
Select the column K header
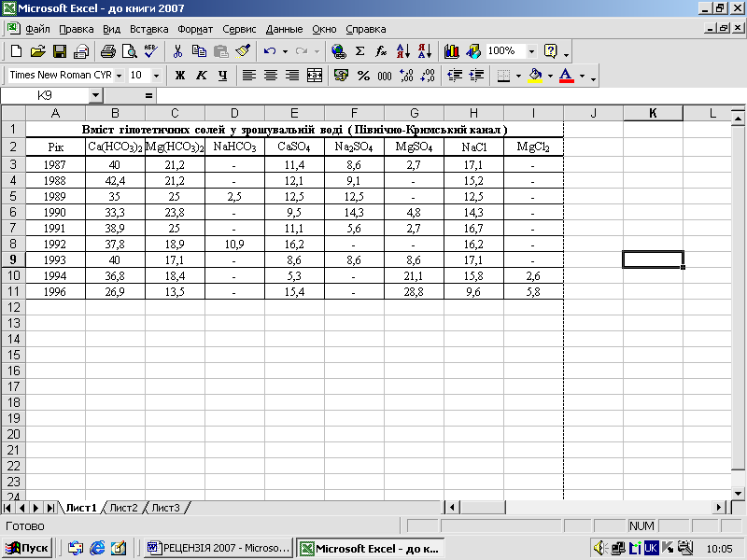pos(653,113)
